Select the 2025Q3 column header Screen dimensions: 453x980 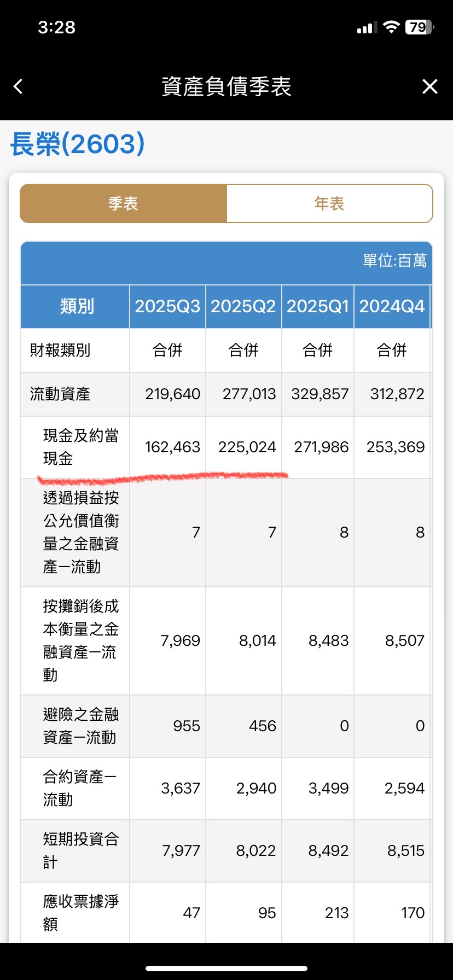[167, 306]
